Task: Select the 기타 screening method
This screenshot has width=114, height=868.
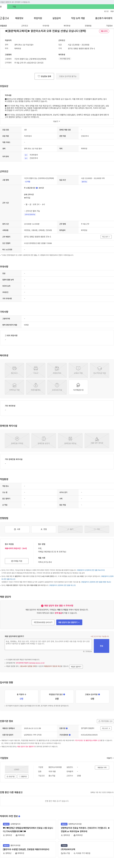Action: click(97, 529)
